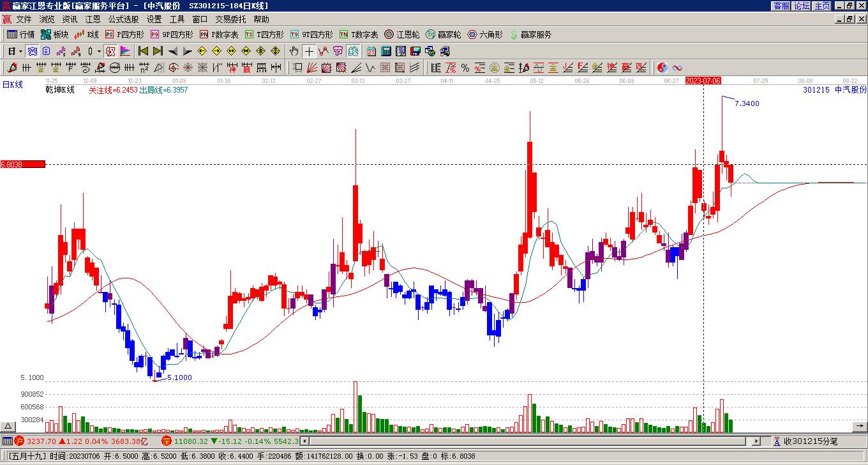
Task: Click the red 赢 drawing tool icon
Action: pyautogui.click(x=246, y=68)
